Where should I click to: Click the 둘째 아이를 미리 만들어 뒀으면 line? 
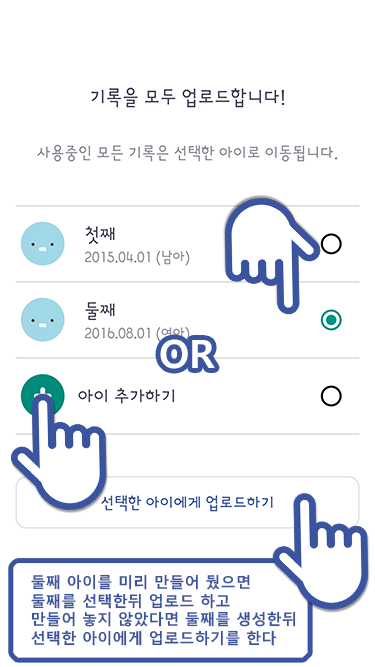coord(141,581)
